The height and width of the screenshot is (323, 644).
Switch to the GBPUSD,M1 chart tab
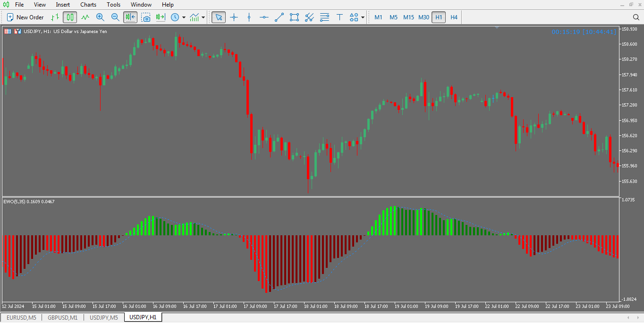63,317
